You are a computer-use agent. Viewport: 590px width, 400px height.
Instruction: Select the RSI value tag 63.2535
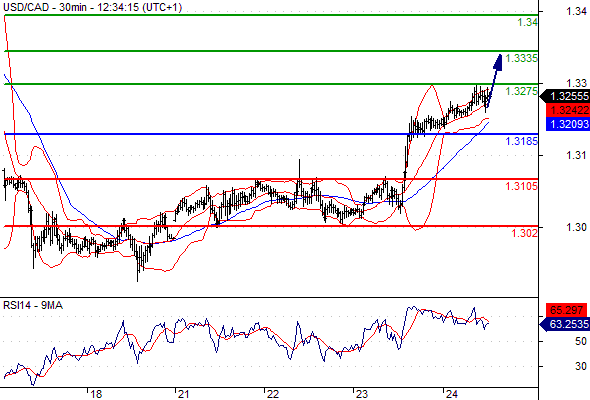click(565, 324)
